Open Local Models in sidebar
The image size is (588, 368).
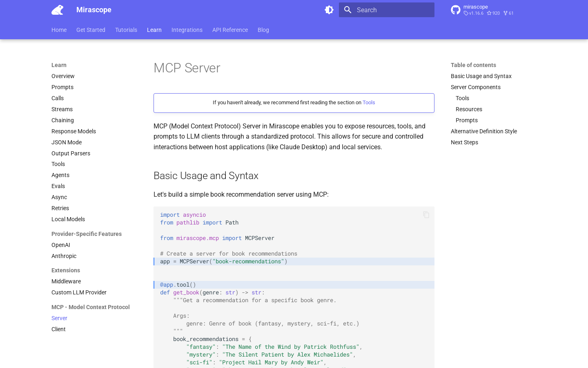click(68, 219)
